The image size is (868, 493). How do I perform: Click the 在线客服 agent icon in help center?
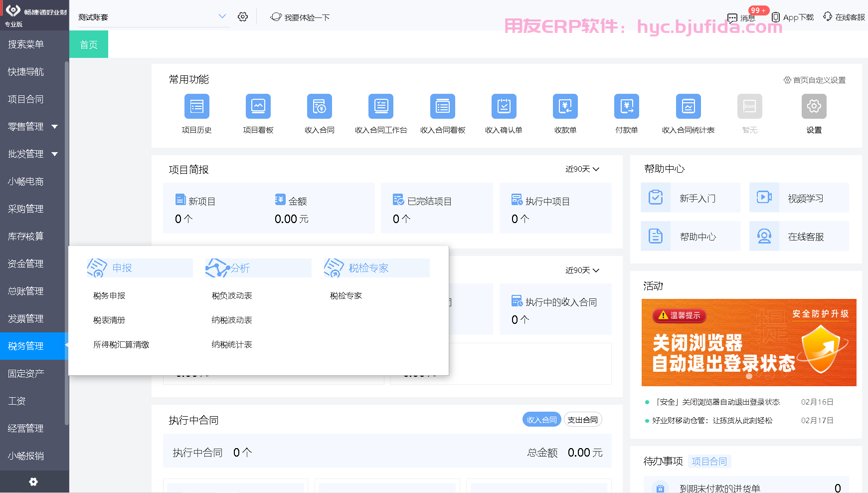coord(764,236)
